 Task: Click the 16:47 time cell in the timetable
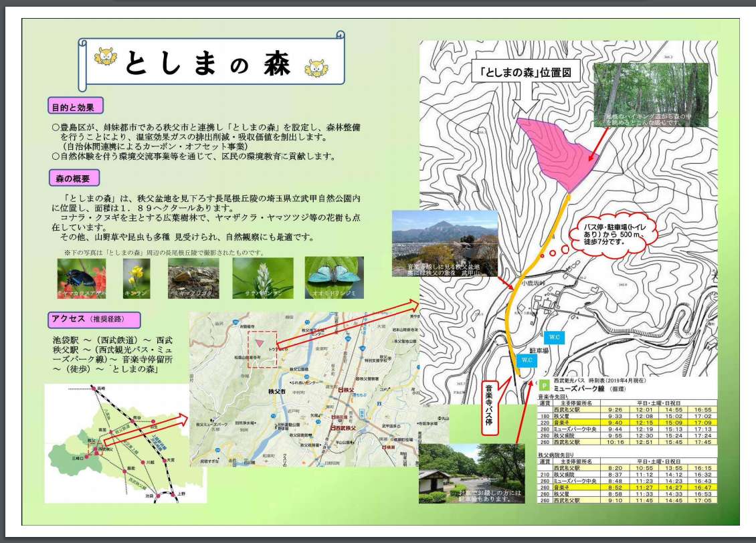tap(703, 487)
